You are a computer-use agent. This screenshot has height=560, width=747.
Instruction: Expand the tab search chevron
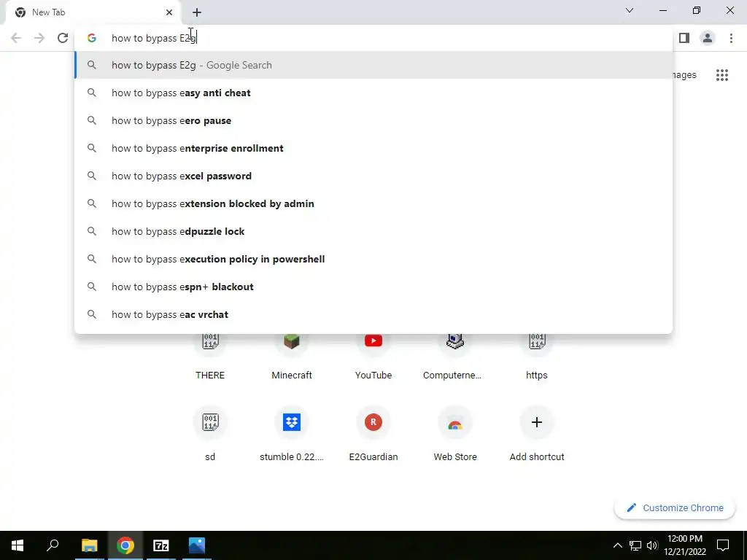pos(630,10)
